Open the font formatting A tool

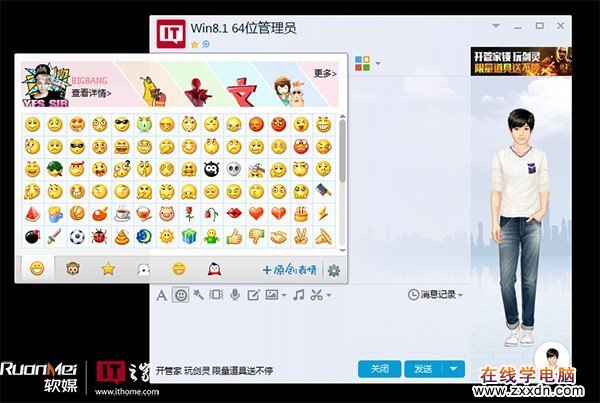[x=162, y=295]
